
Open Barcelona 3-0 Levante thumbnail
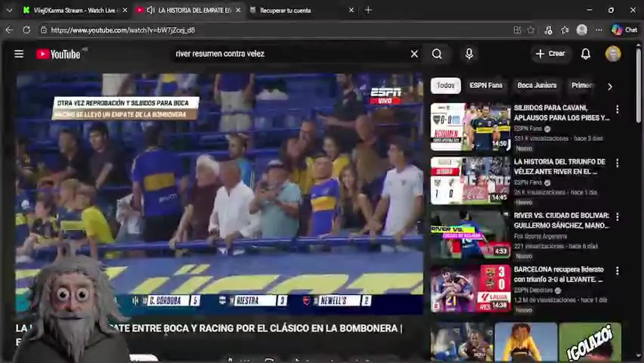470,288
